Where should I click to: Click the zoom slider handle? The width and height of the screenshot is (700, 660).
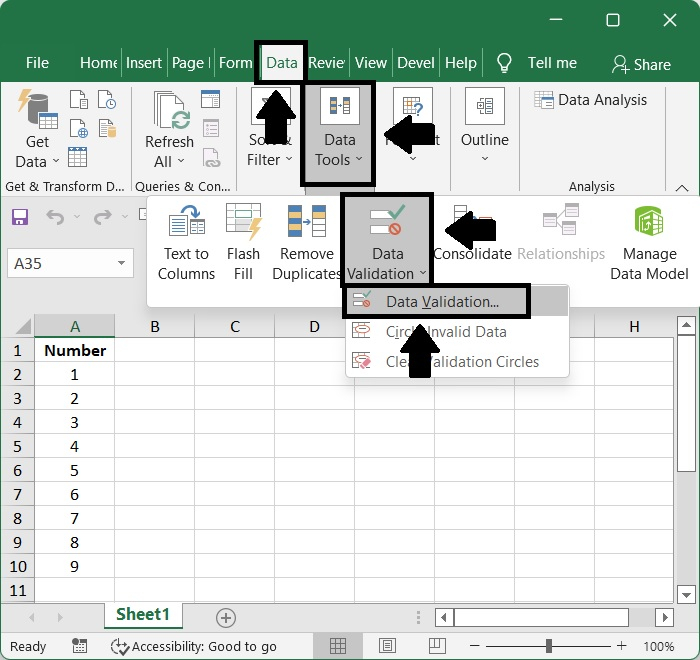(x=549, y=646)
